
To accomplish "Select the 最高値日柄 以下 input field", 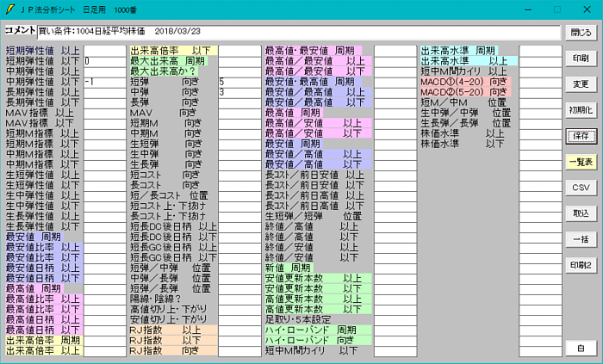I will click(x=105, y=330).
